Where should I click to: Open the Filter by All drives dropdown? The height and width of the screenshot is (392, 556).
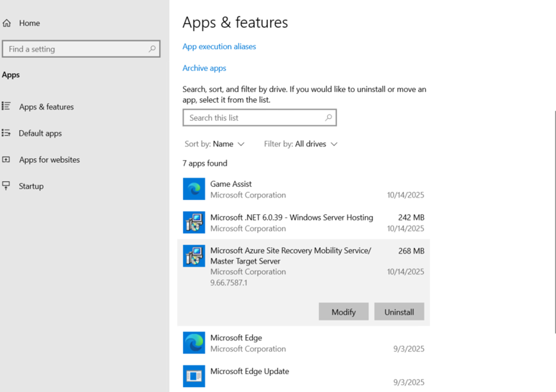point(300,144)
